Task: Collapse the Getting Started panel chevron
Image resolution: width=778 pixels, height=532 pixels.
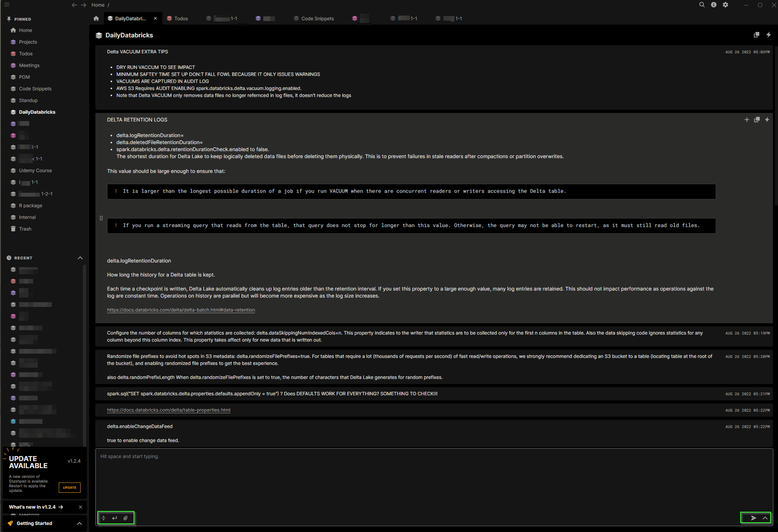Action: coord(79,523)
